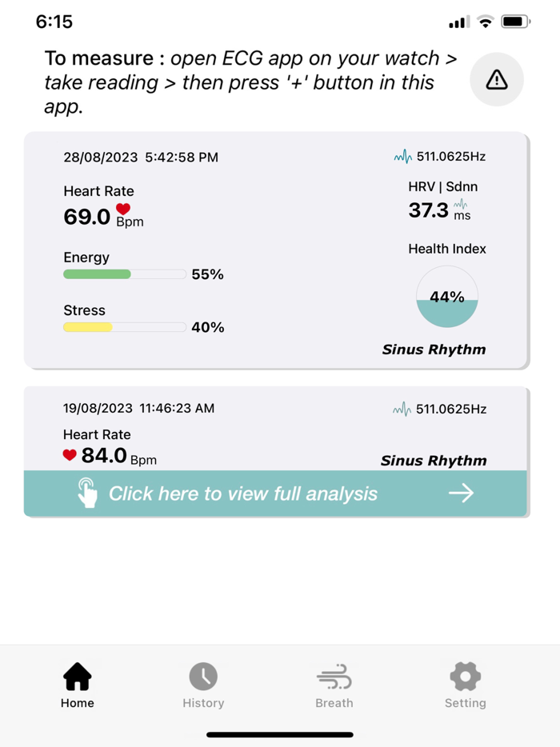Select the Home tab
Viewport: 560px width, 747px height.
77,683
